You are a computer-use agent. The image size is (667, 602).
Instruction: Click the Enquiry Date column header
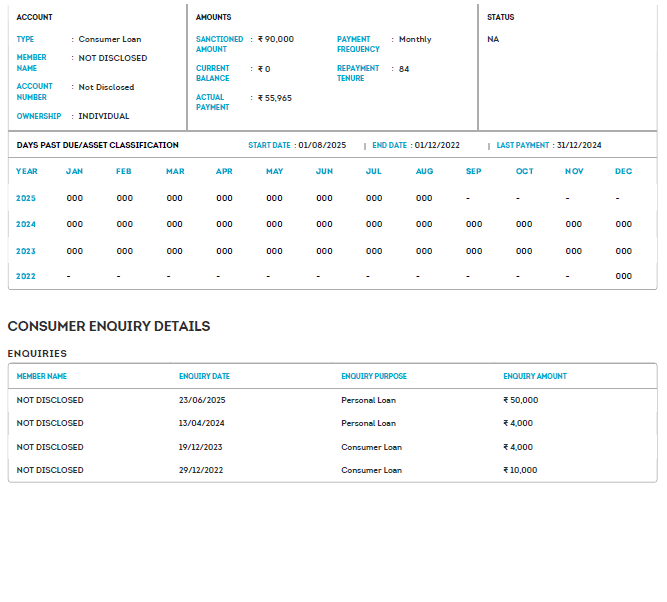point(204,376)
